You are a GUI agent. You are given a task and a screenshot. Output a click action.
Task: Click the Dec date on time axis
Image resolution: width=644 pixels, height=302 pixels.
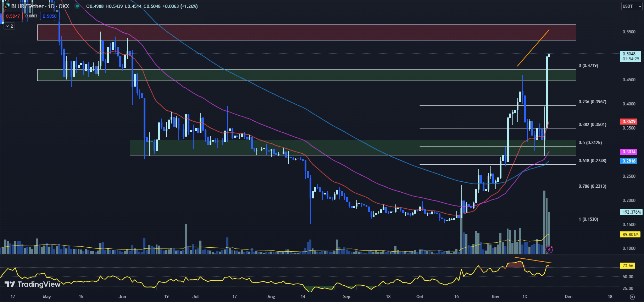click(568, 297)
